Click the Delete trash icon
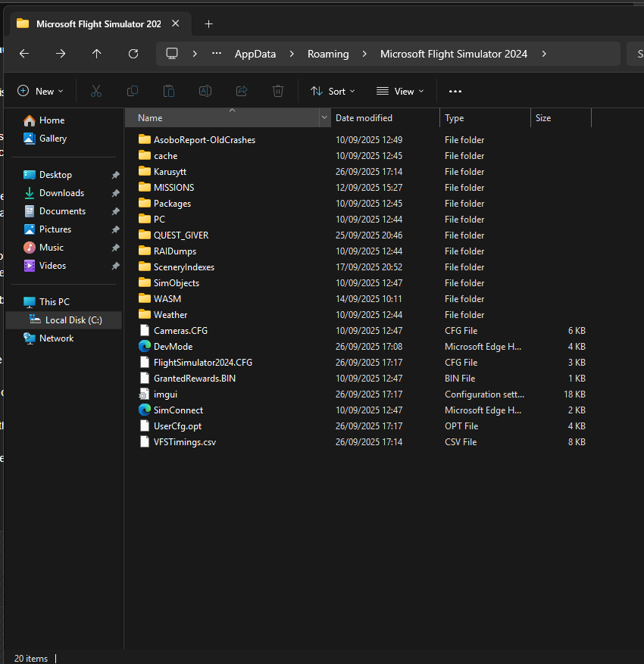Viewport: 644px width, 664px height. pos(277,91)
